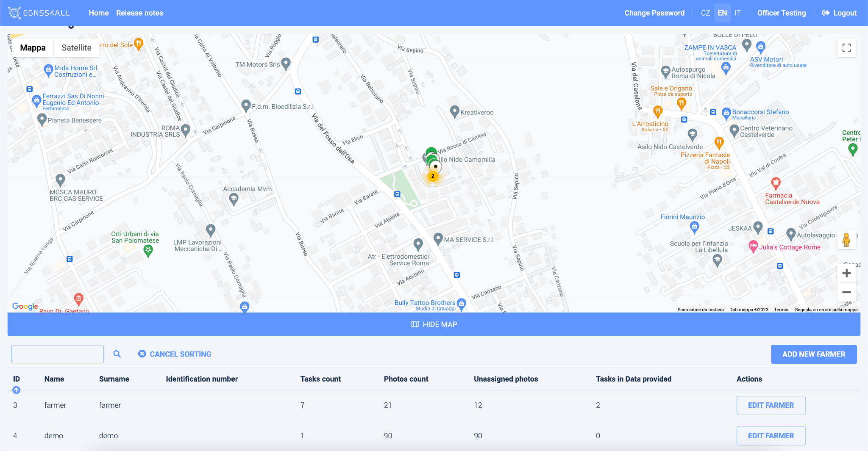Open Scorciatoie da tastiera map shortcuts
Viewport: 868px width, 451px height.
[x=701, y=310]
